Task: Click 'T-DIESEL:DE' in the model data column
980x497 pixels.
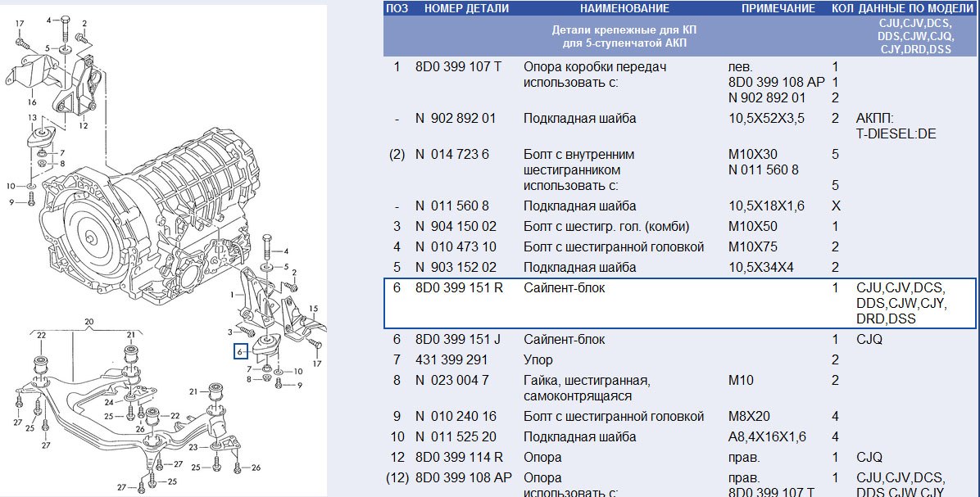Action: 896,134
